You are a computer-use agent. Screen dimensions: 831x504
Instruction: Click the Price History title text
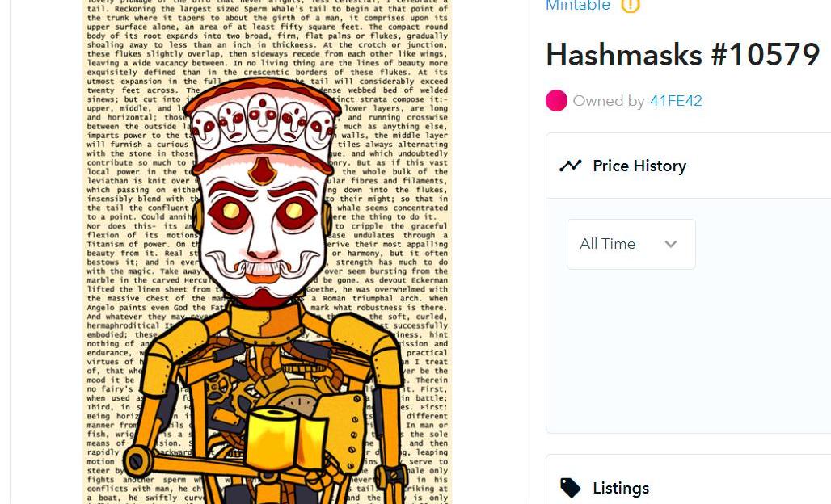click(x=639, y=166)
